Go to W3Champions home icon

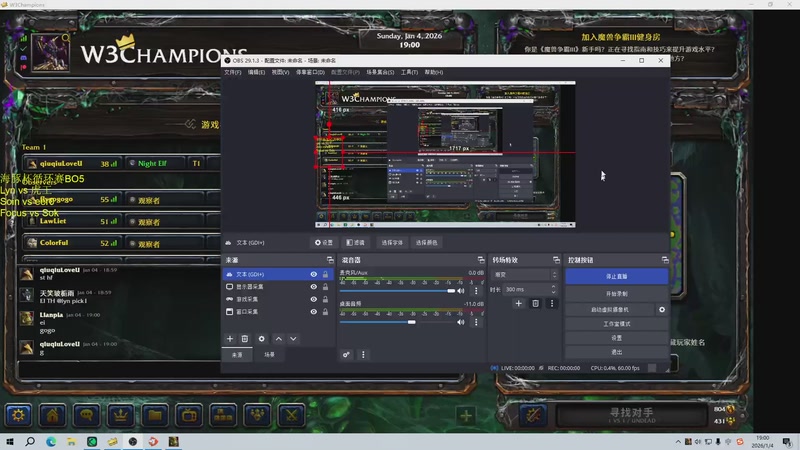coord(53,415)
